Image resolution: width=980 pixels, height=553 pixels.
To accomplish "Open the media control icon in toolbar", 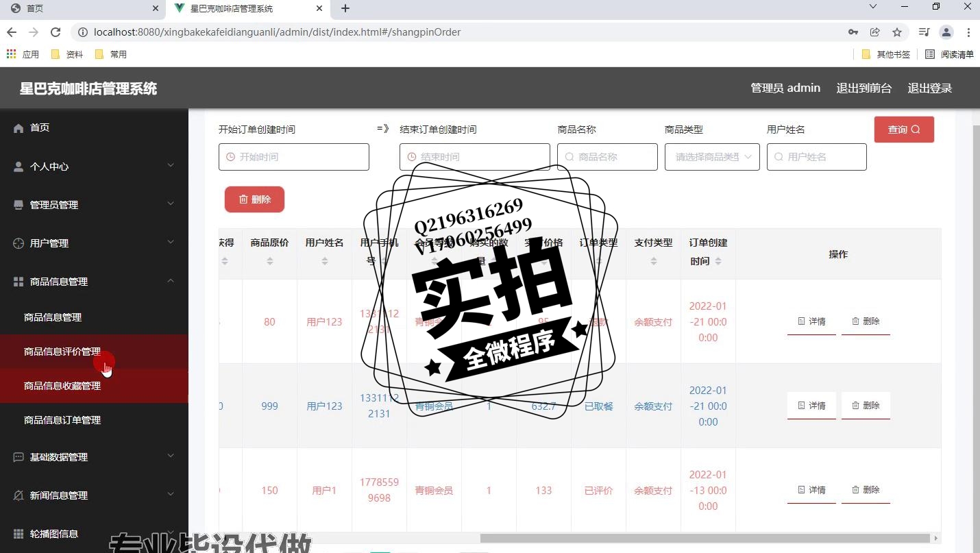I will pyautogui.click(x=924, y=32).
